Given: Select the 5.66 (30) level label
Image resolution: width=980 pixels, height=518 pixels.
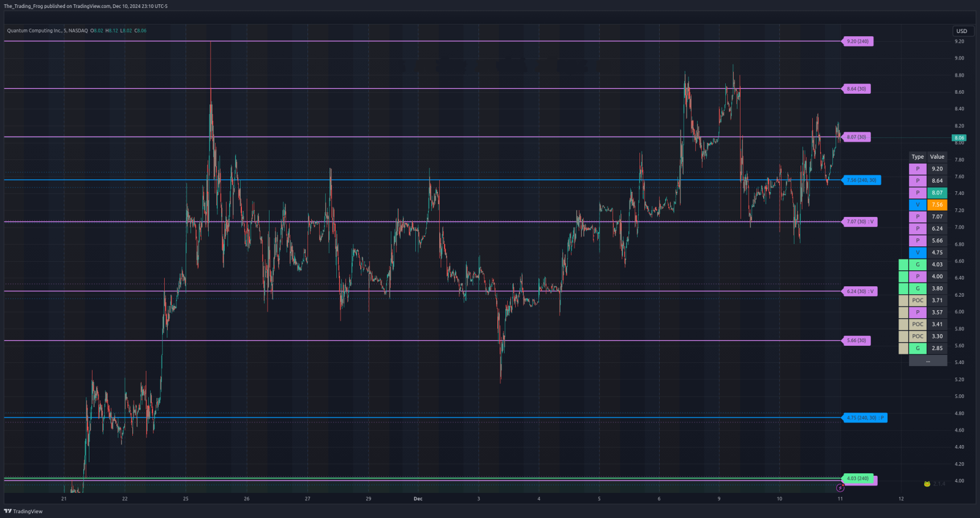Looking at the screenshot, I should coord(856,341).
